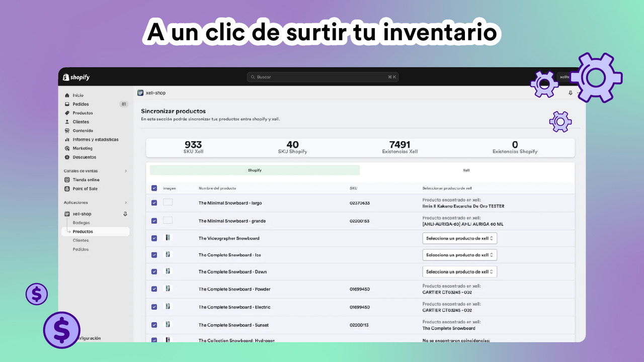The image size is (644, 362).
Task: Expand the Canales de ventas section chevron
Action: tap(126, 171)
